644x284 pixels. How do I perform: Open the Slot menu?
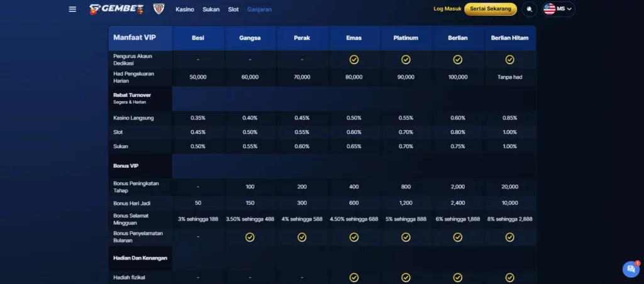(233, 9)
